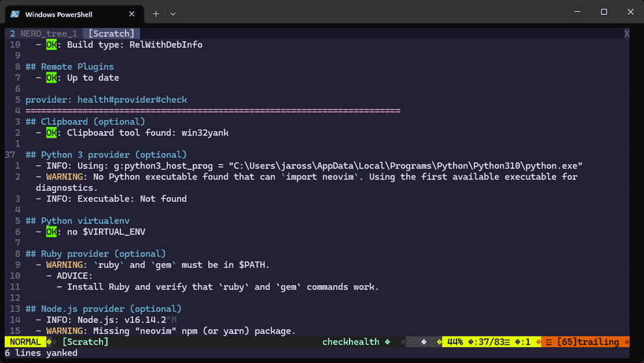Image resolution: width=644 pixels, height=363 pixels.
Task: Expand the new tab profiles dropdown chevron
Action: click(173, 14)
